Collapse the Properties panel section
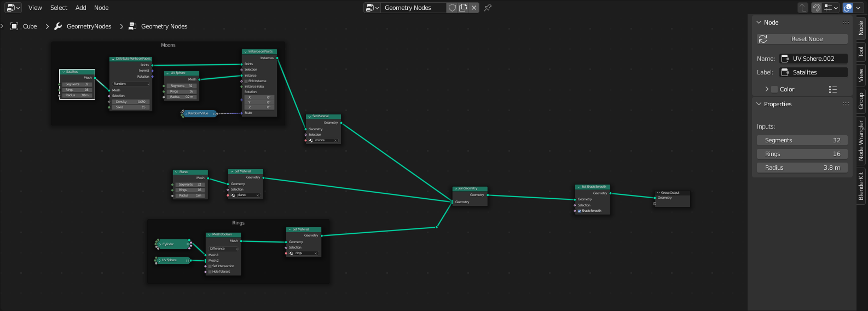Viewport: 868px width, 311px height. click(759, 104)
